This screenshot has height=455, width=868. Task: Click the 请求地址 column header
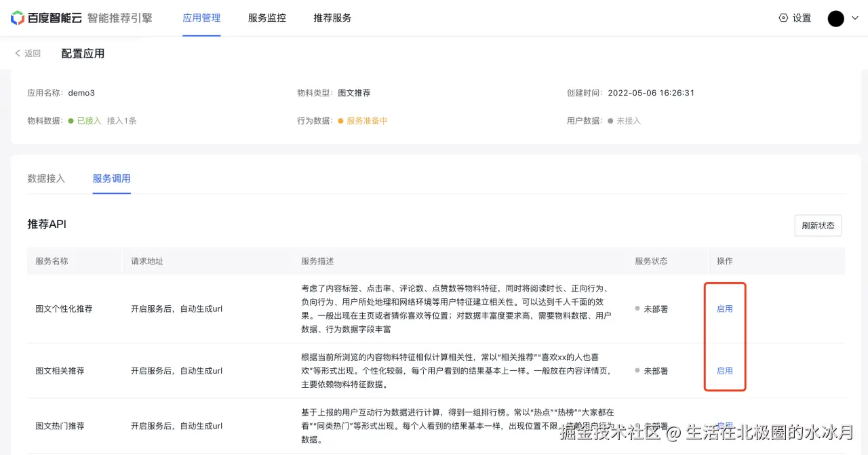coord(147,261)
